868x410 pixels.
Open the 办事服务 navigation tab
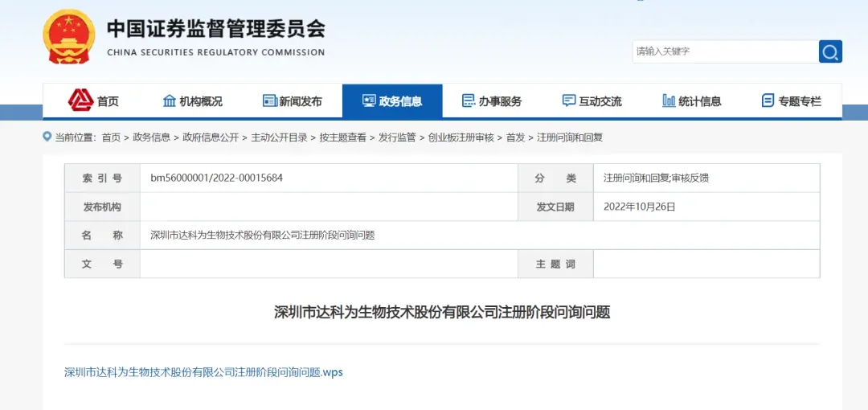(x=492, y=100)
